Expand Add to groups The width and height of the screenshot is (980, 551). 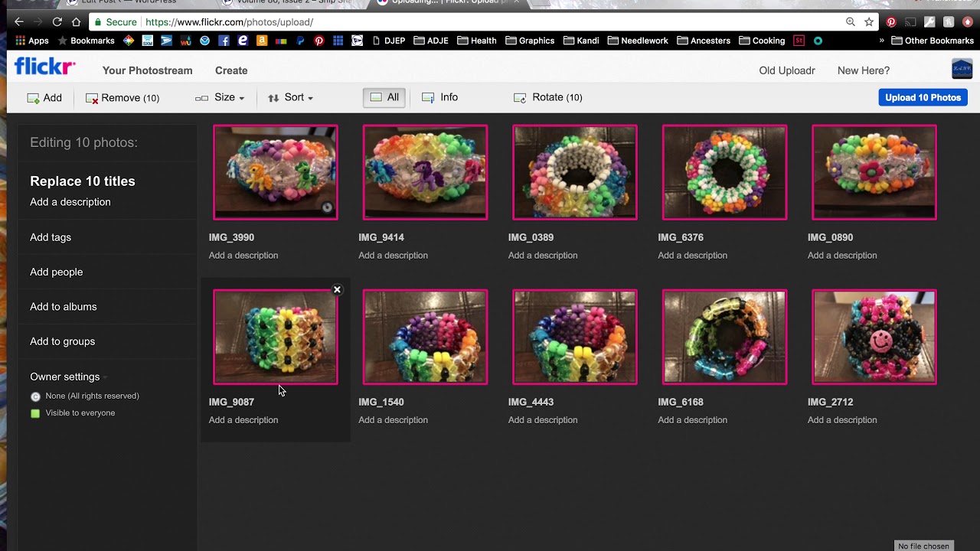pos(63,341)
